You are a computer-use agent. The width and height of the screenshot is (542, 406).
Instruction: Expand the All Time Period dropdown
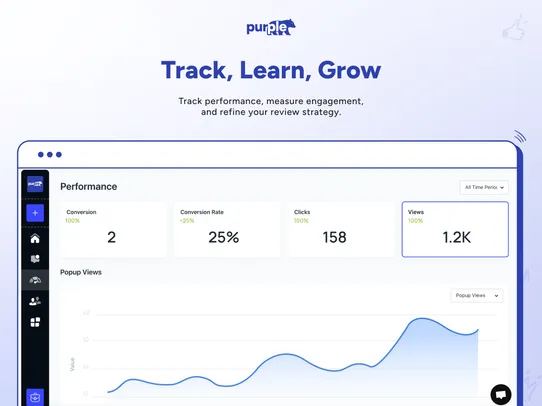click(x=484, y=187)
